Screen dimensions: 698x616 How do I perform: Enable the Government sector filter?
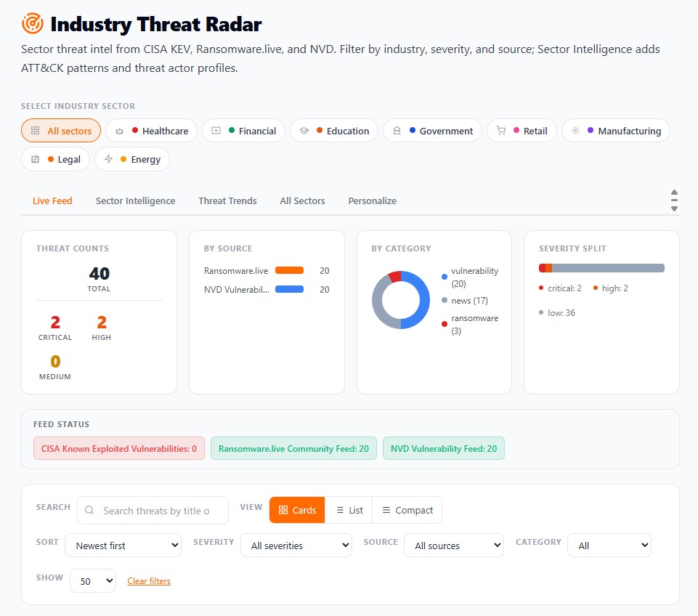[x=432, y=131]
